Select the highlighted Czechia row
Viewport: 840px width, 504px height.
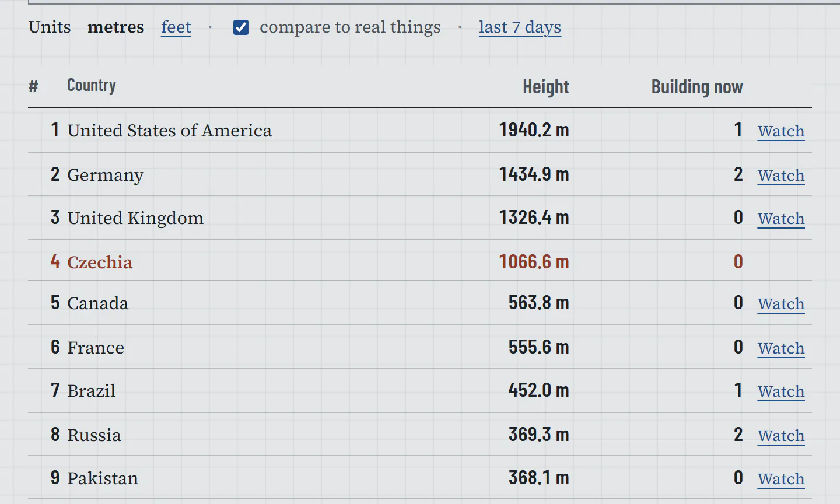[x=420, y=261]
